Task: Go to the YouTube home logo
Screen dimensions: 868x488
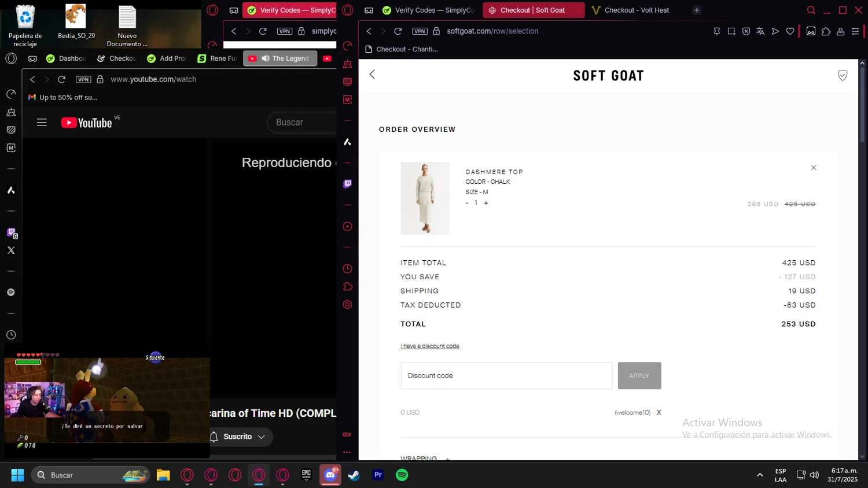Action: pyautogui.click(x=87, y=123)
